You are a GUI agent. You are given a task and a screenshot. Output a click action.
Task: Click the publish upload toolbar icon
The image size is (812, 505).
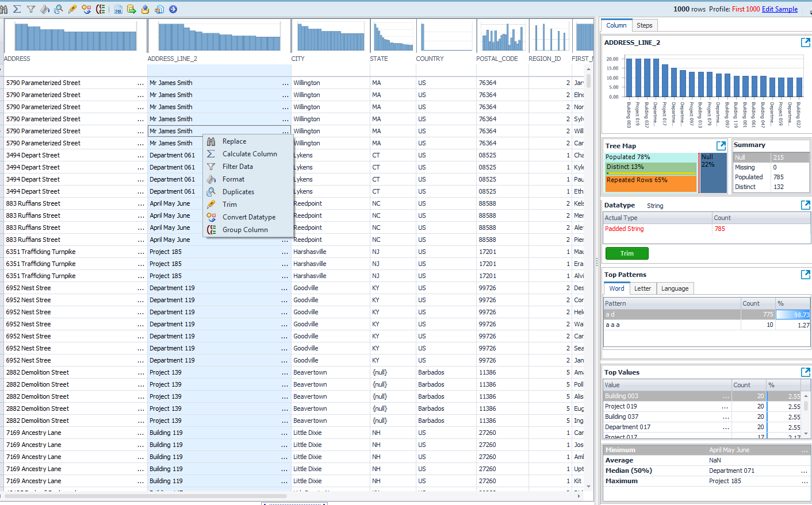(145, 9)
